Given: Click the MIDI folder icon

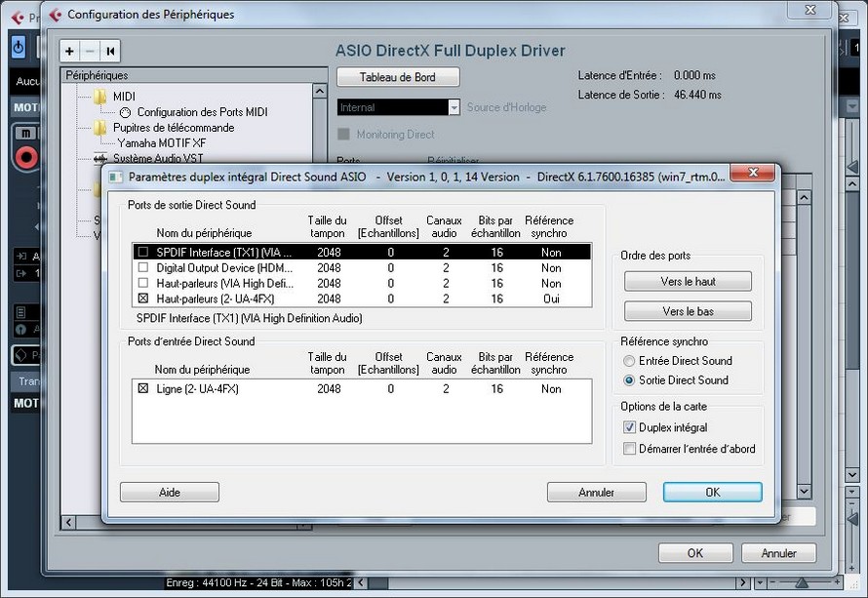Looking at the screenshot, I should 100,97.
